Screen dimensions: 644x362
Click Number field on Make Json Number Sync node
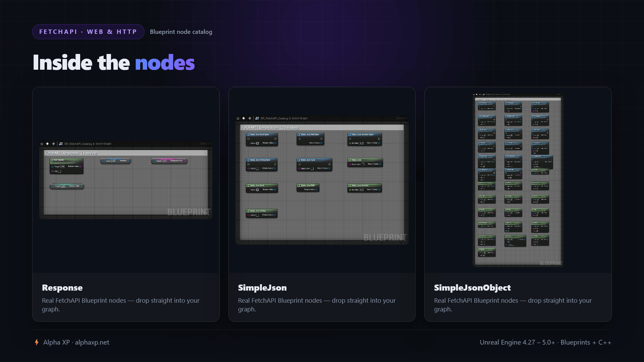point(361,143)
